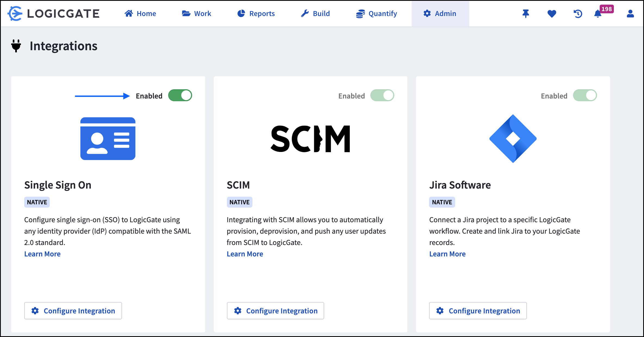Click the Single Sign On card title
Screen dimensions: 644x337
58,185
